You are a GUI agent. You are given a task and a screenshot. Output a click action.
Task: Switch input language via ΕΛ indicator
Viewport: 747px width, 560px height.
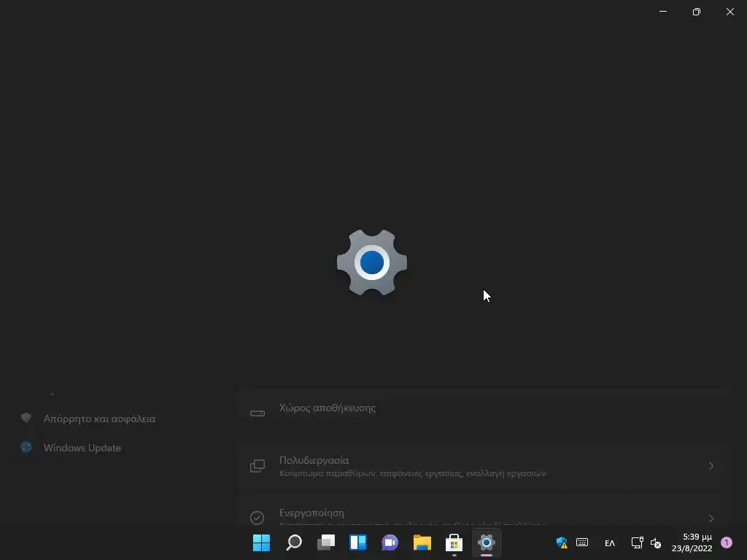tap(610, 542)
